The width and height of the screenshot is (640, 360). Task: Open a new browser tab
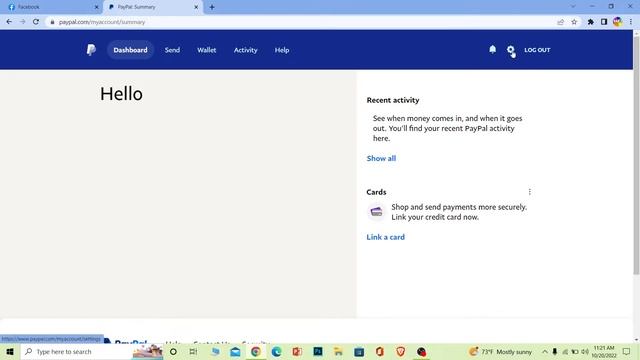click(x=212, y=7)
